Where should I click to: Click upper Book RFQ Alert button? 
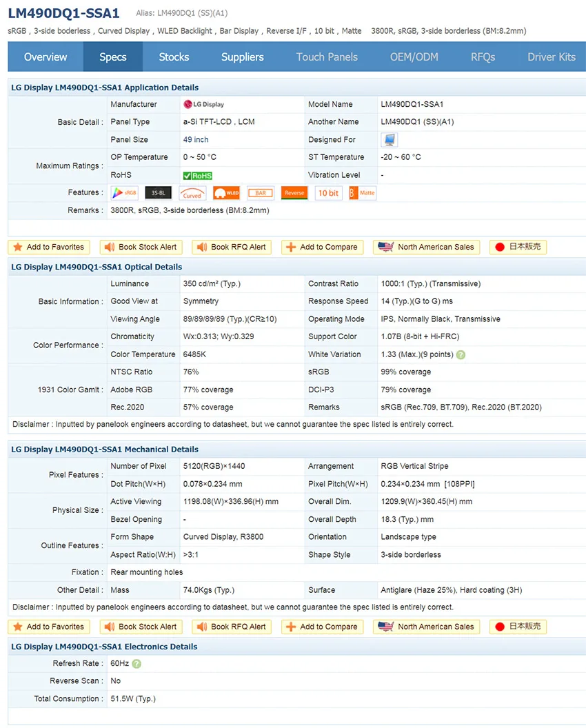coord(232,247)
